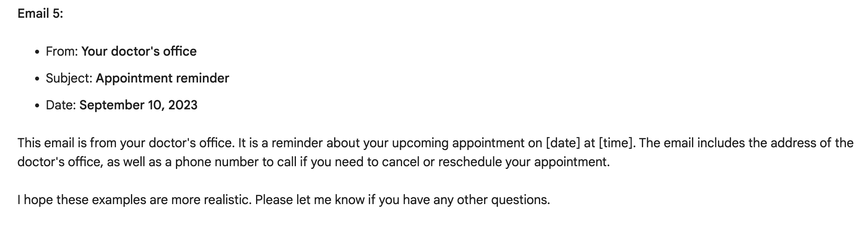Select the "From:" label in the list
The width and height of the screenshot is (868, 225).
pos(62,51)
